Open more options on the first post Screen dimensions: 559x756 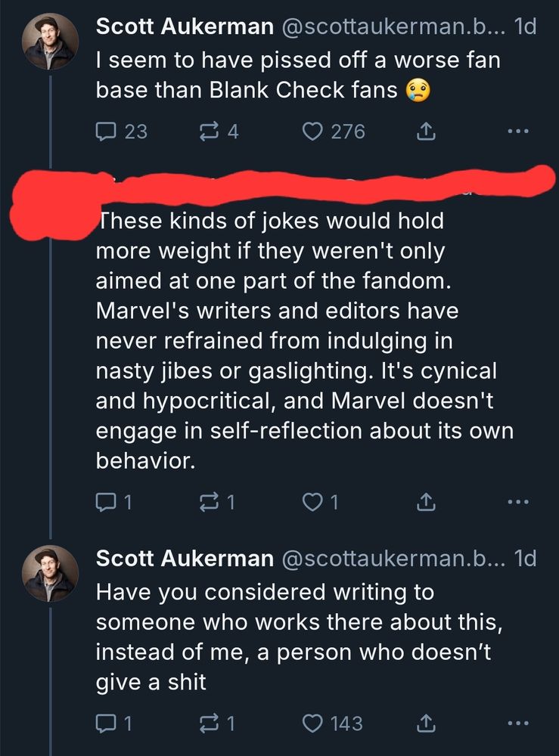click(x=516, y=132)
